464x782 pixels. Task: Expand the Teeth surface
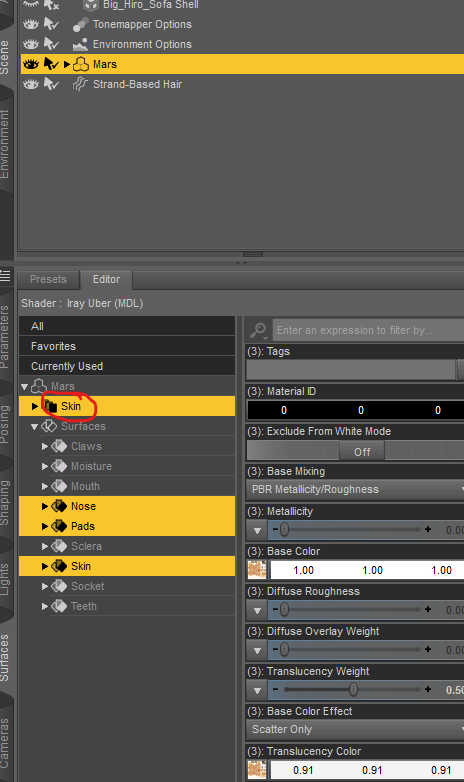[x=45, y=606]
